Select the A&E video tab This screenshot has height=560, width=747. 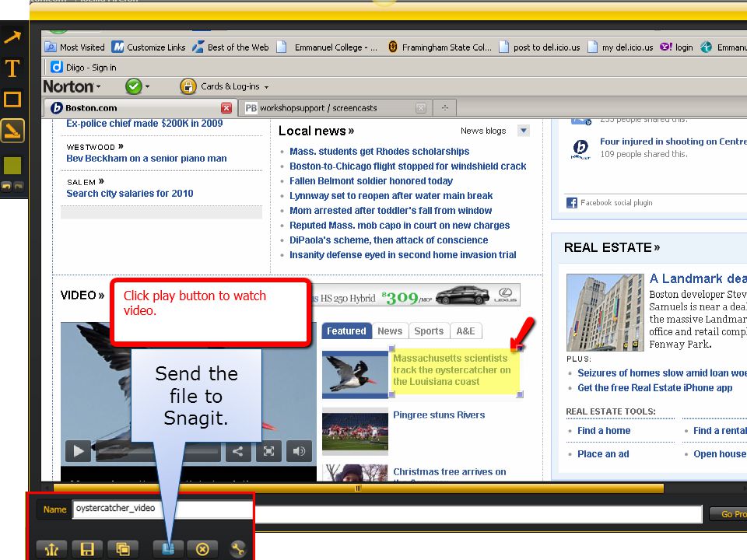point(465,331)
